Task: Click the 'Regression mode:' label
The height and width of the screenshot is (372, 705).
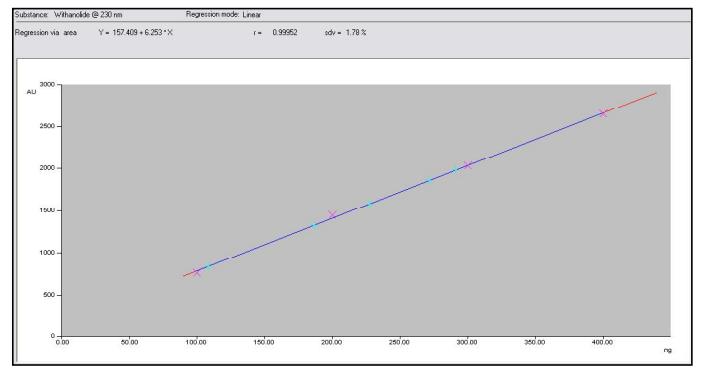Action: click(213, 14)
